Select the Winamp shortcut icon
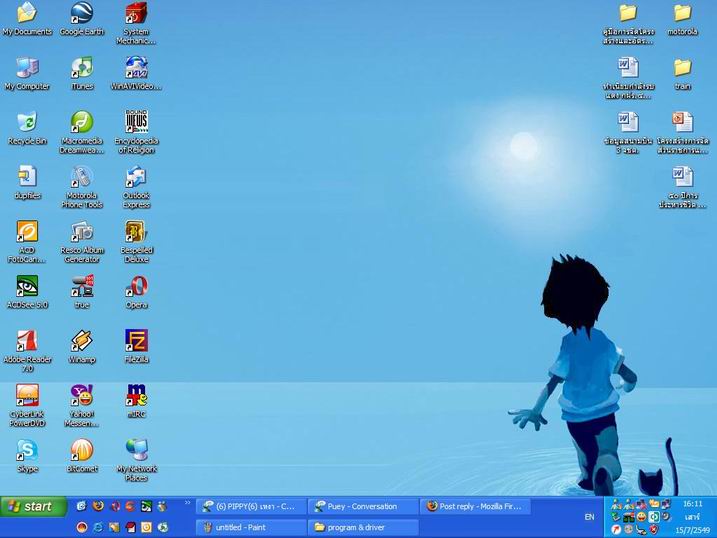717x538 pixels. pyautogui.click(x=82, y=346)
